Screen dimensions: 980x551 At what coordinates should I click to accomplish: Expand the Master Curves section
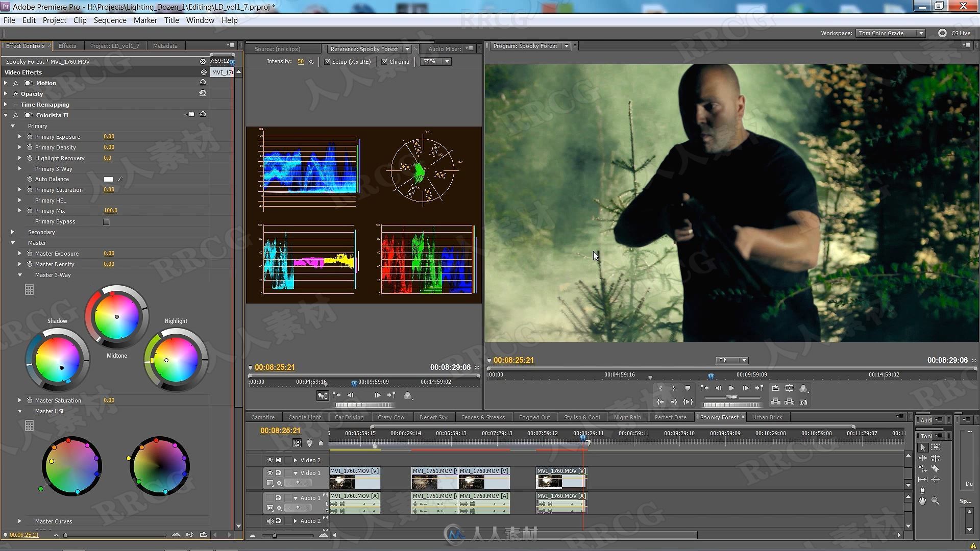pyautogui.click(x=19, y=521)
